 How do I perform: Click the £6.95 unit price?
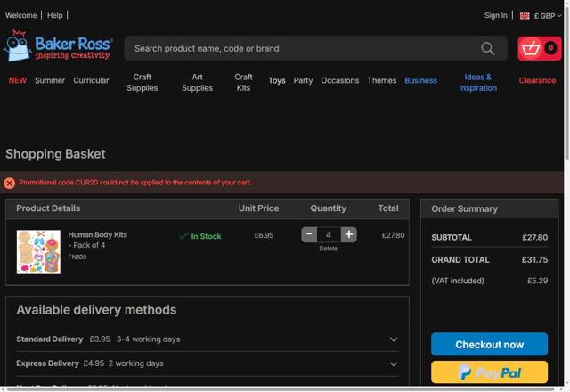[264, 235]
